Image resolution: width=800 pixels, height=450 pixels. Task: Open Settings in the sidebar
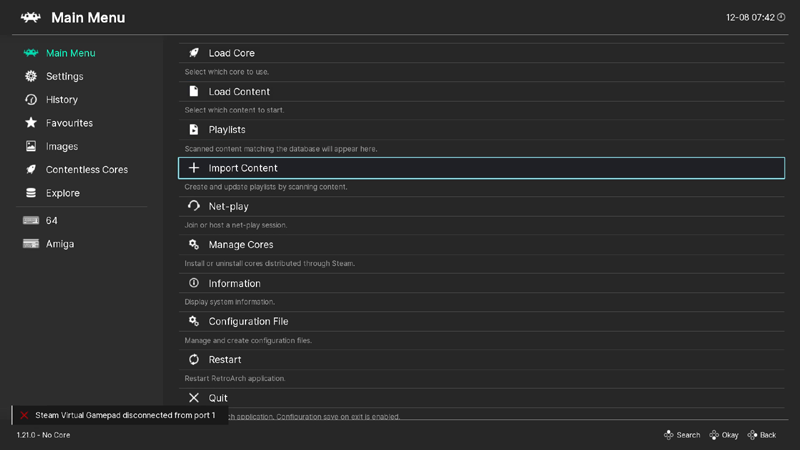[x=64, y=76]
